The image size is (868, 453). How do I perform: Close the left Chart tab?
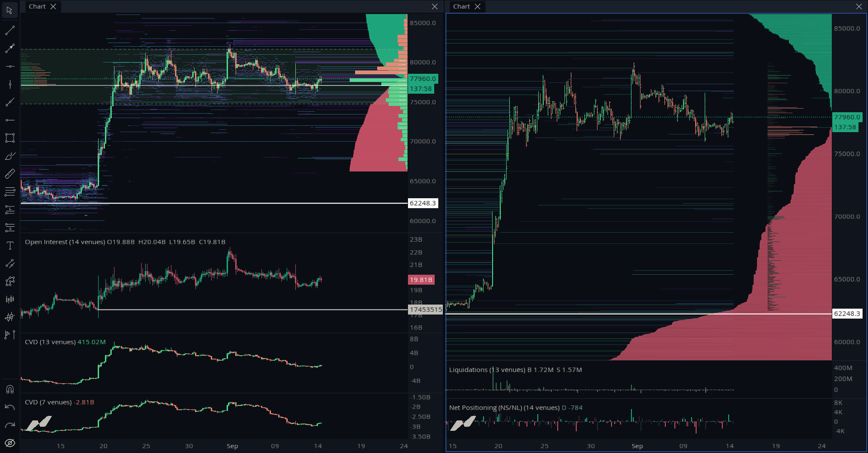53,6
